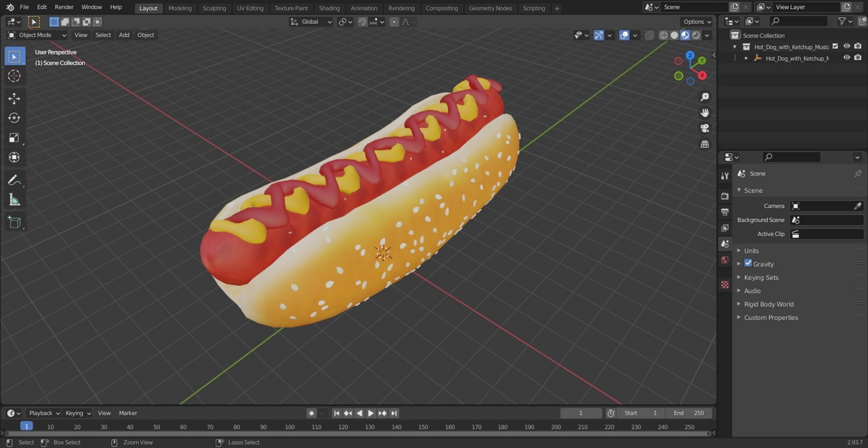868x448 pixels.
Task: Click the End frame 250 field
Action: pos(688,413)
